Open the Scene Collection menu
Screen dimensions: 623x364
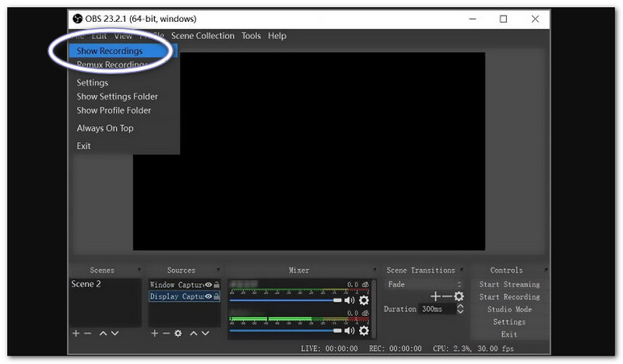(202, 36)
